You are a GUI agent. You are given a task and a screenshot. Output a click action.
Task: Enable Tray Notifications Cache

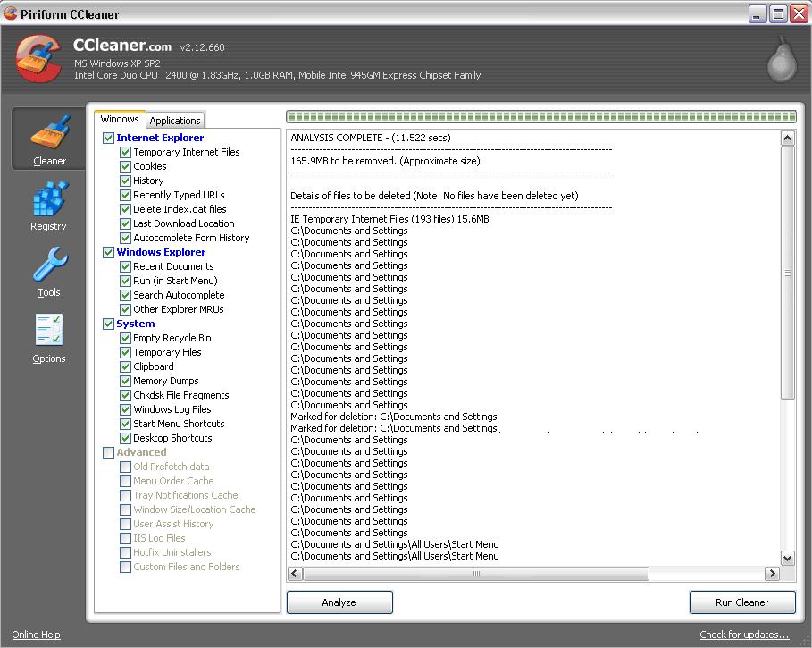pyautogui.click(x=125, y=495)
